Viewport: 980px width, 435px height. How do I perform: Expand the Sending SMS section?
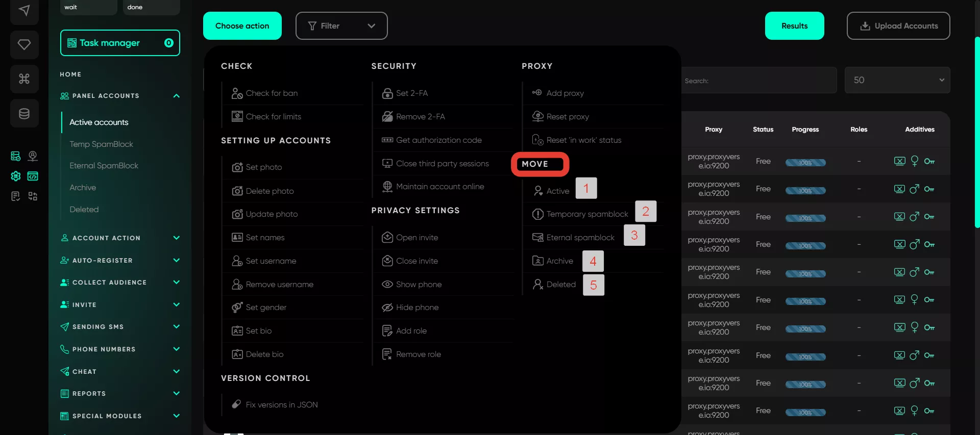(x=176, y=326)
